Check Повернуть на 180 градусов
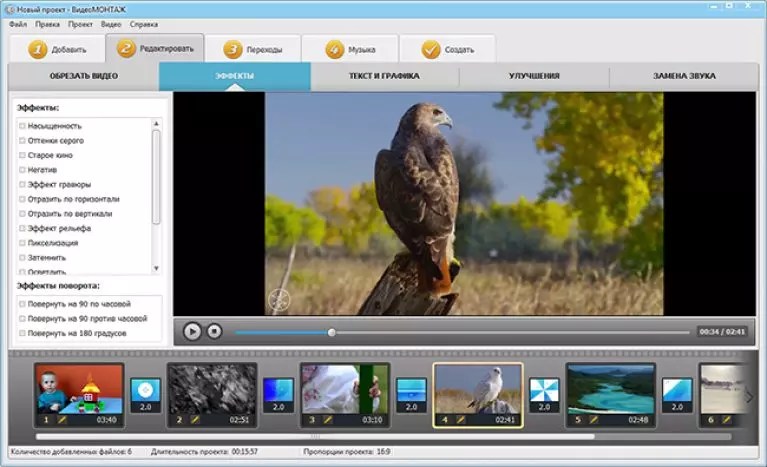 click(x=22, y=334)
